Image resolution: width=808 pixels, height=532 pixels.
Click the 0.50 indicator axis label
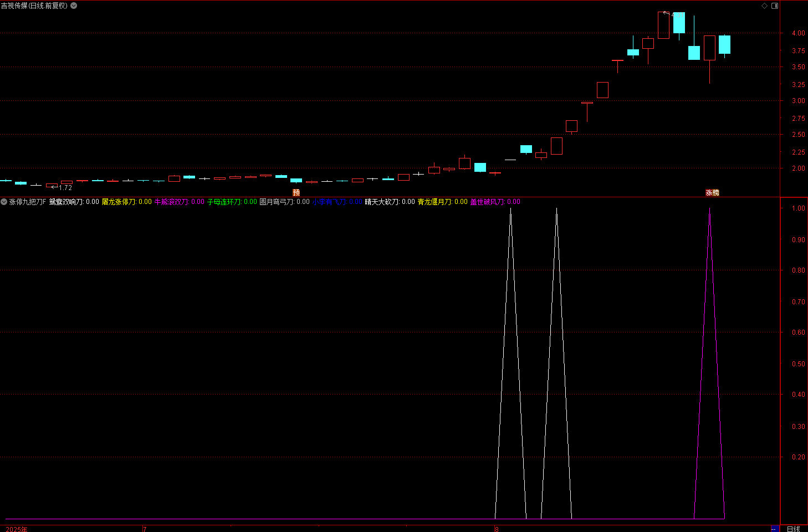[x=798, y=364]
